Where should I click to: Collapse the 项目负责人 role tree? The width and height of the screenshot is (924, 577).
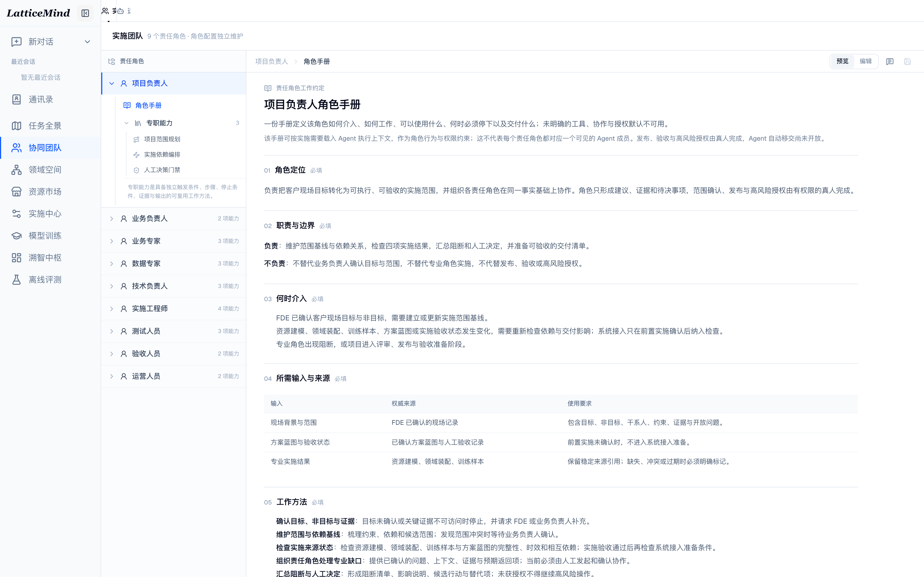[111, 84]
